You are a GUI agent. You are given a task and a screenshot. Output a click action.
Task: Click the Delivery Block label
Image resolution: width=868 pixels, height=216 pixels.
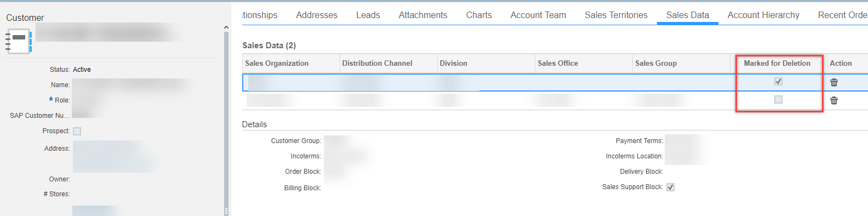point(642,172)
